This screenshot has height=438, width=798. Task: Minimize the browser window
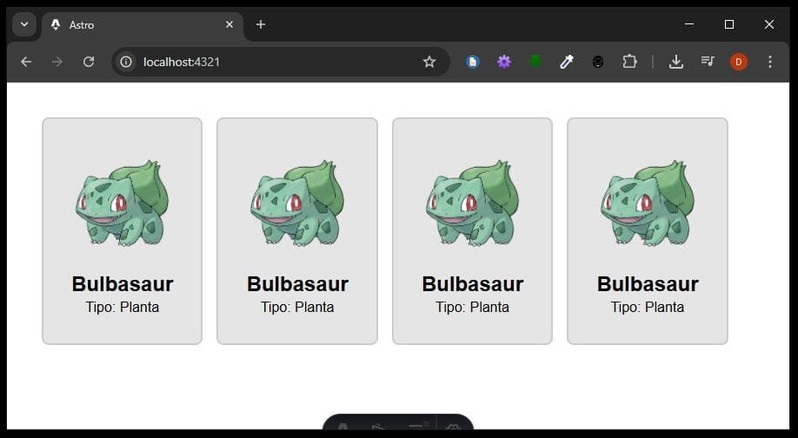point(690,24)
